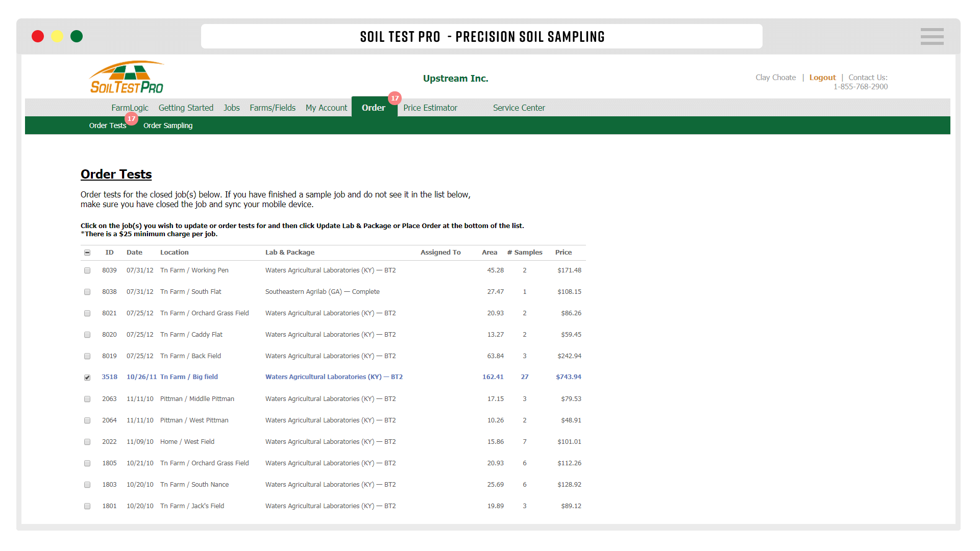This screenshot has height=551, width=980.
Task: Go to the Service Center
Action: (x=519, y=108)
